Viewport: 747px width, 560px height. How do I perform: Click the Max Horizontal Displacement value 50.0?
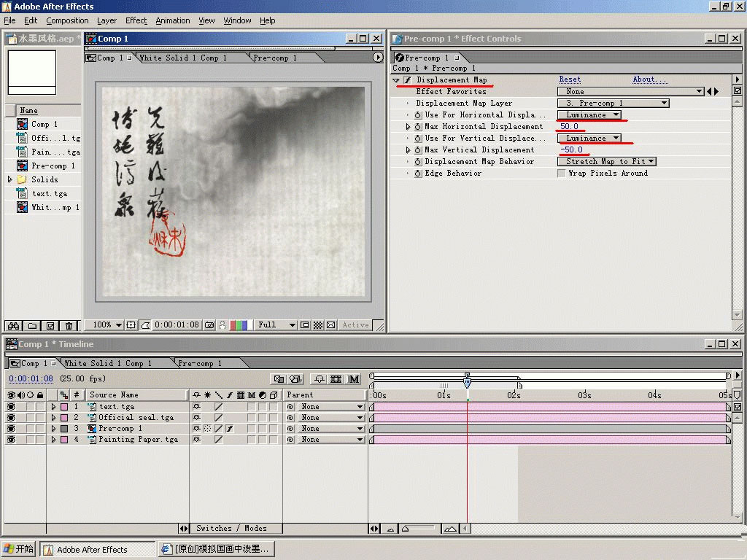(x=569, y=127)
